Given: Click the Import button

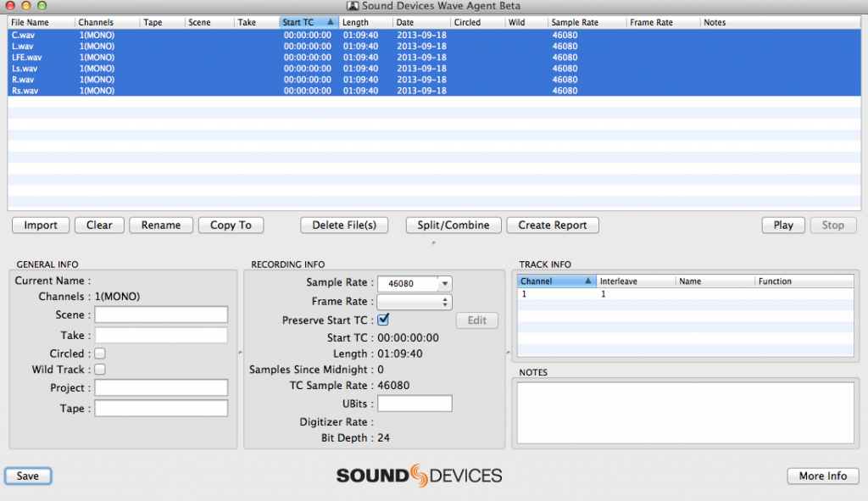Looking at the screenshot, I should click(x=41, y=225).
